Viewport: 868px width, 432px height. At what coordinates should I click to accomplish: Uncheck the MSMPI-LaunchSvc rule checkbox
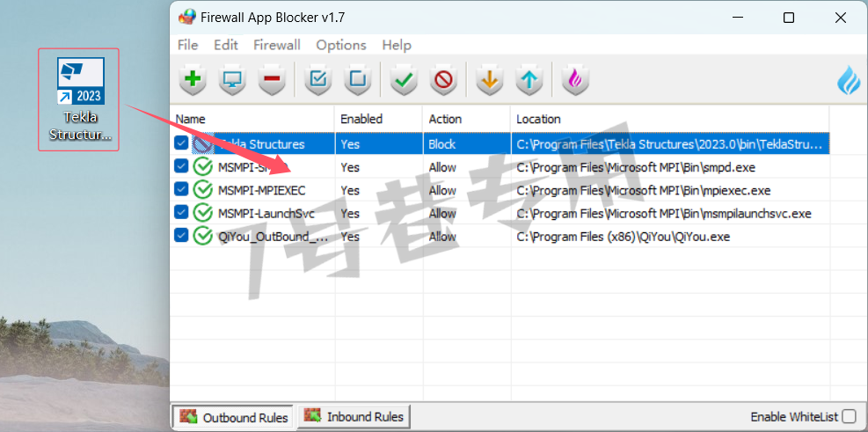click(x=180, y=213)
